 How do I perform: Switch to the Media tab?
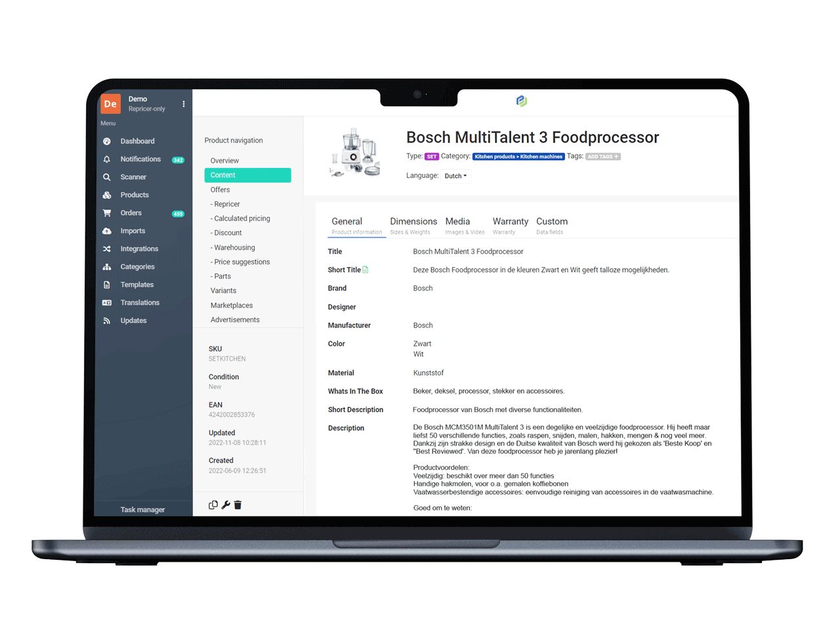[464, 226]
